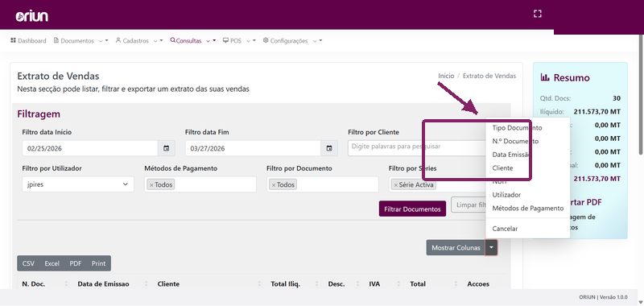644x306 pixels.
Task: Toggle the Tipo Documento column option
Action: [517, 128]
